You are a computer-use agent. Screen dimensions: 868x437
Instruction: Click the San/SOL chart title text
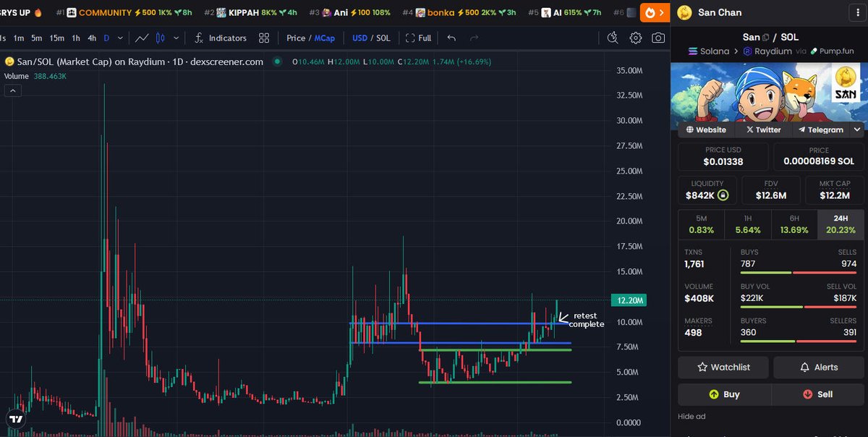tap(140, 61)
